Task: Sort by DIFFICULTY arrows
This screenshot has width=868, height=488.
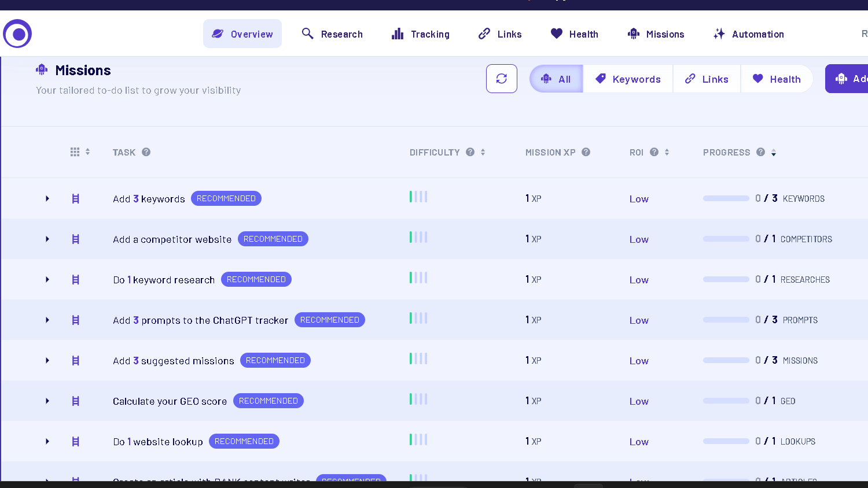Action: pos(483,152)
